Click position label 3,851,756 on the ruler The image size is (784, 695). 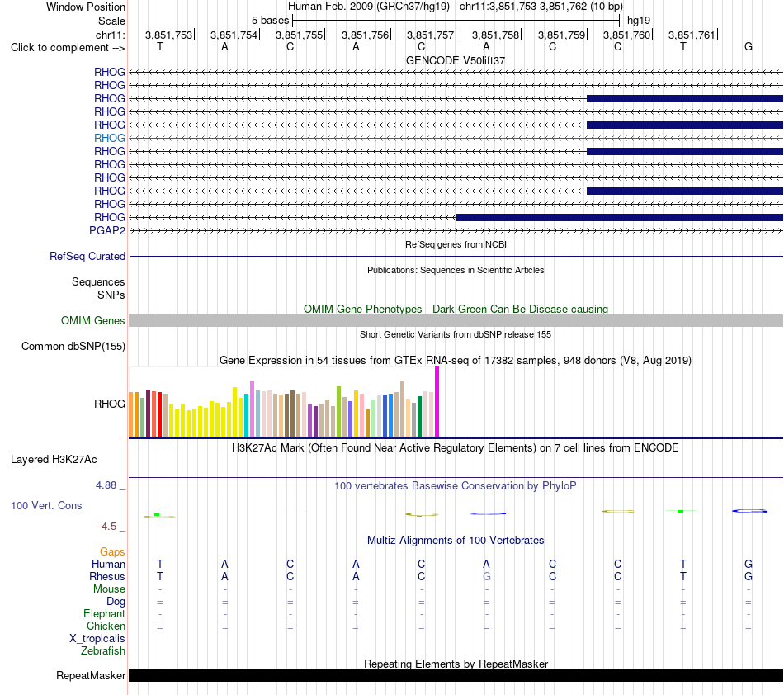365,35
